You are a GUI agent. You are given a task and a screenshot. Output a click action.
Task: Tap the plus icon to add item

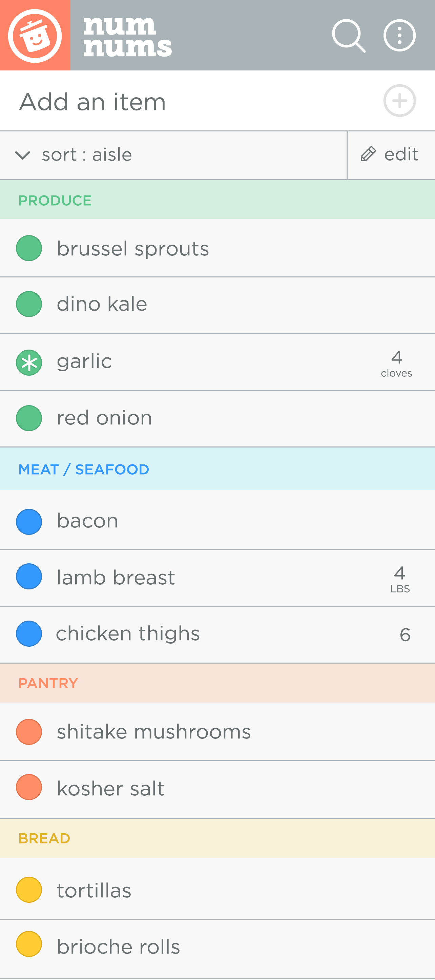coord(399,101)
